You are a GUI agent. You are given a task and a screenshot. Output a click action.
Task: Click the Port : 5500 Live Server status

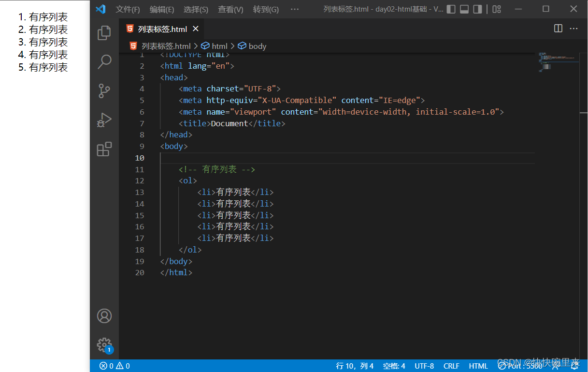pos(520,366)
